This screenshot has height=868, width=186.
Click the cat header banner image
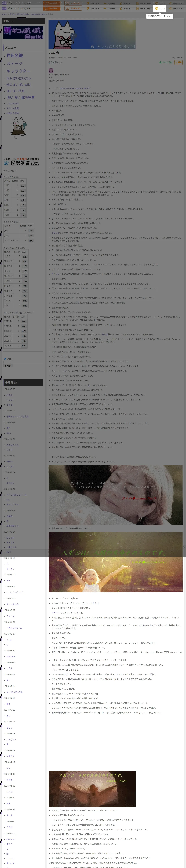pos(92,34)
